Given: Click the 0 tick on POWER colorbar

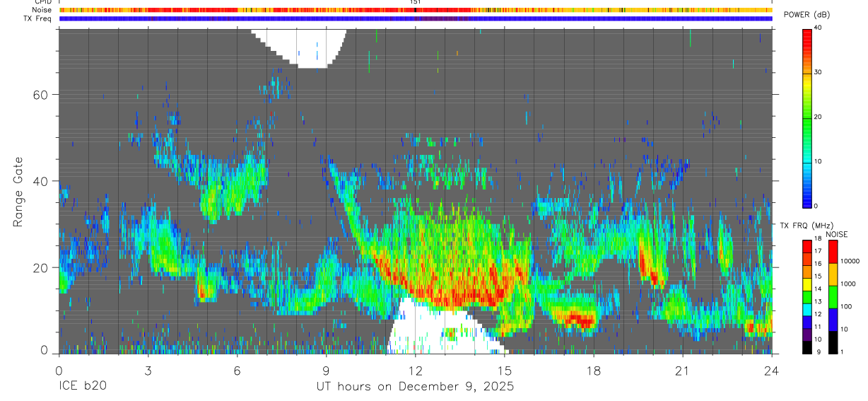Looking at the screenshot, I should tap(816, 206).
